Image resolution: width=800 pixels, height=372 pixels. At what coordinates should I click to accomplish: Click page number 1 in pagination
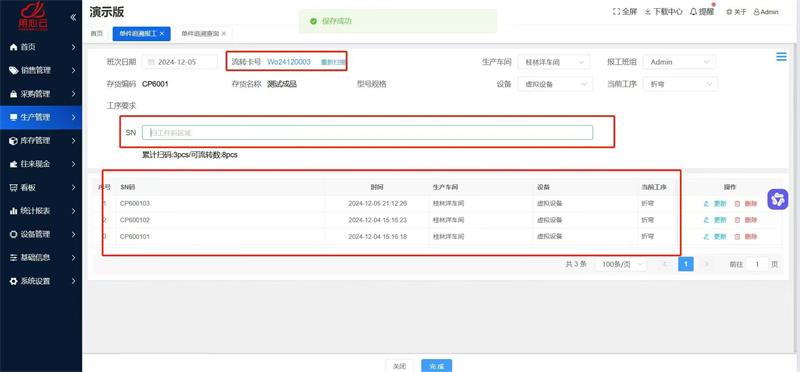pyautogui.click(x=686, y=264)
